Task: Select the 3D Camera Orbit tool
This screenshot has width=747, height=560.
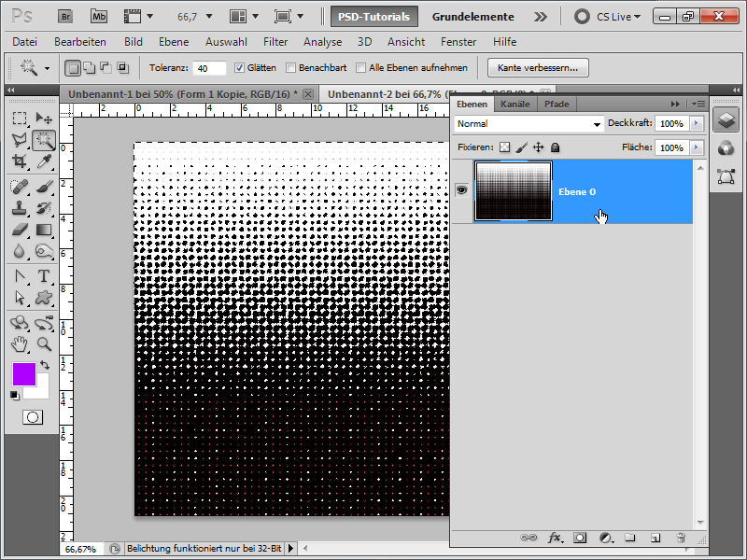Action: [44, 323]
